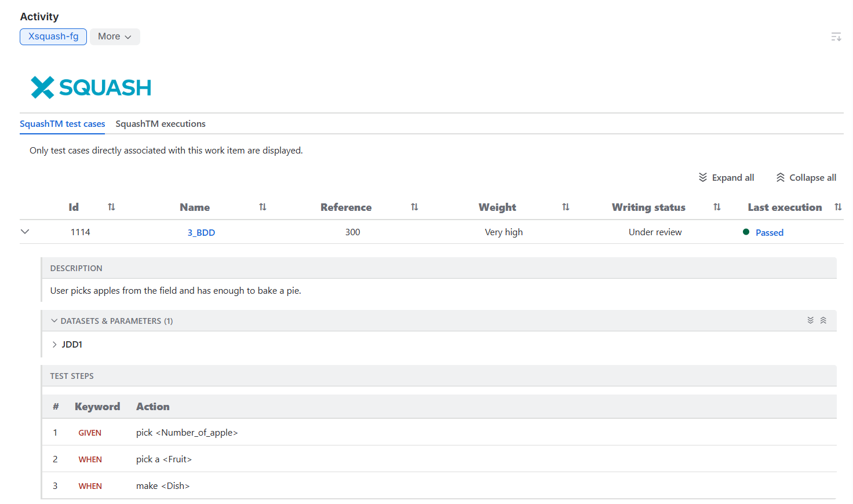Screen dimensions: 853x504
Task: Collapse the 1114 test case row
Action: 25,232
